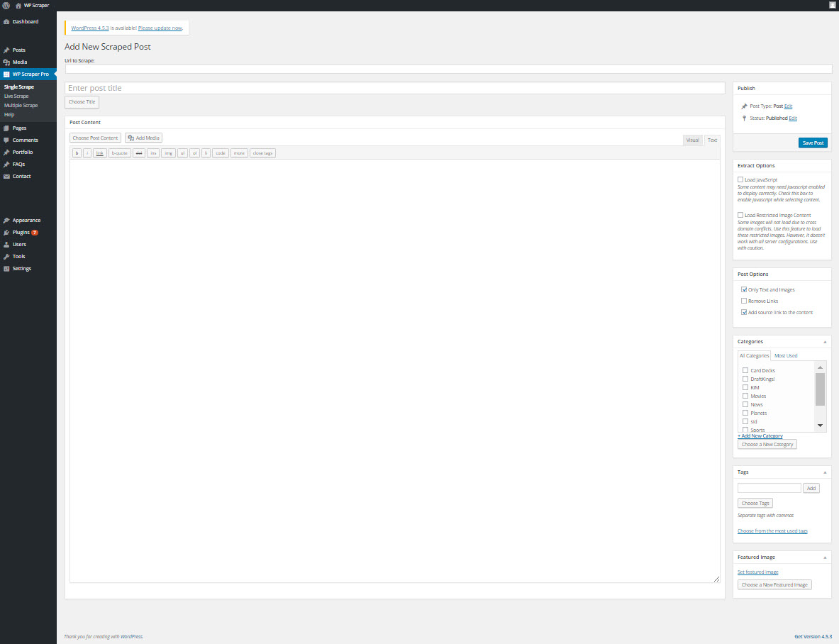The width and height of the screenshot is (839, 644).
Task: Select the All Categories tab
Action: click(x=754, y=356)
